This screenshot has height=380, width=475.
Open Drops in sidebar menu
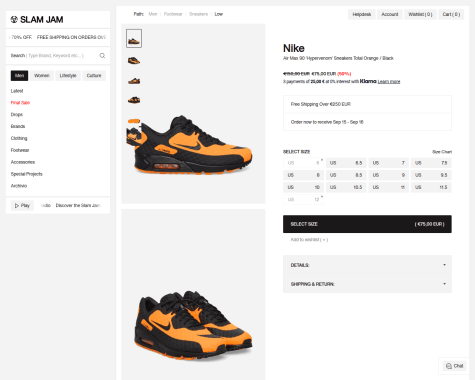17,115
